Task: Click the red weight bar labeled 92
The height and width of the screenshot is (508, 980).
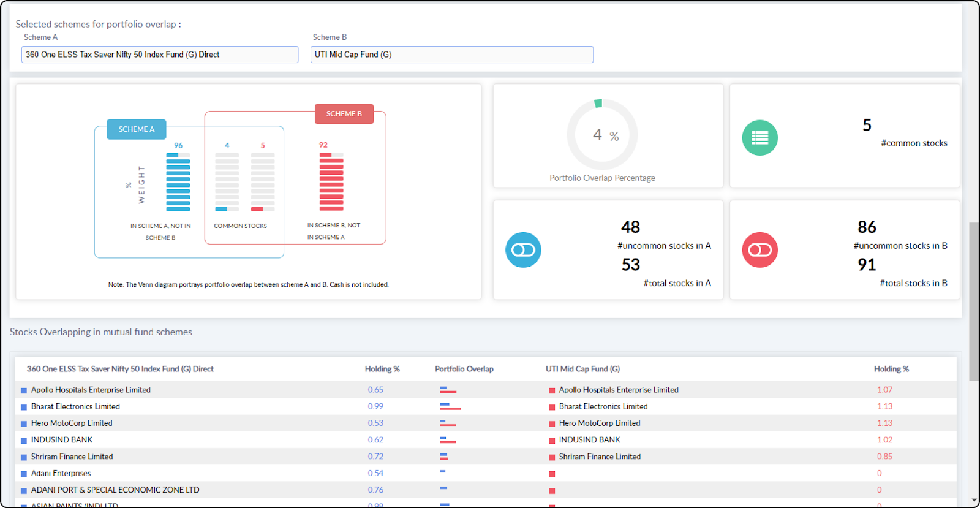Action: click(x=331, y=181)
